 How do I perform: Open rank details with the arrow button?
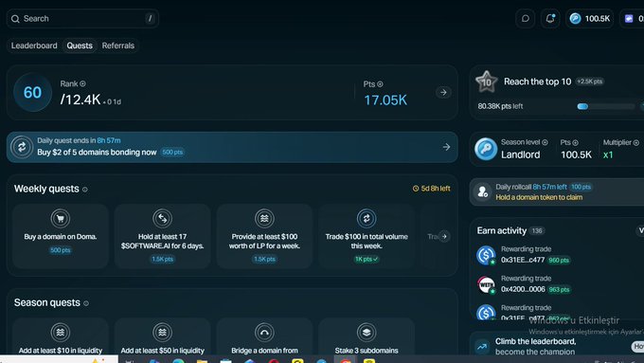tap(443, 93)
